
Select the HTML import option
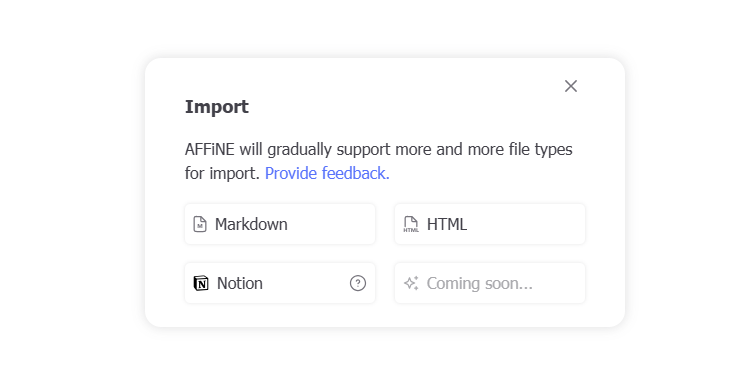point(490,224)
